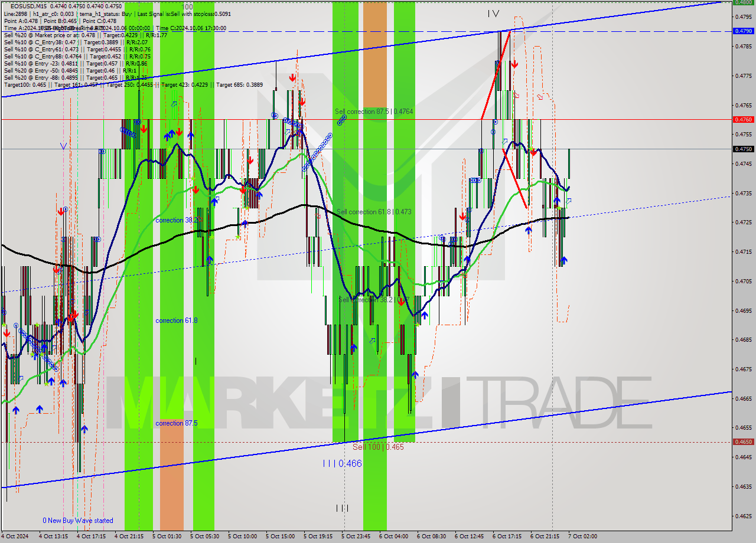Click the red 0.4760 price tag
This screenshot has height=543, width=756.
(742, 119)
